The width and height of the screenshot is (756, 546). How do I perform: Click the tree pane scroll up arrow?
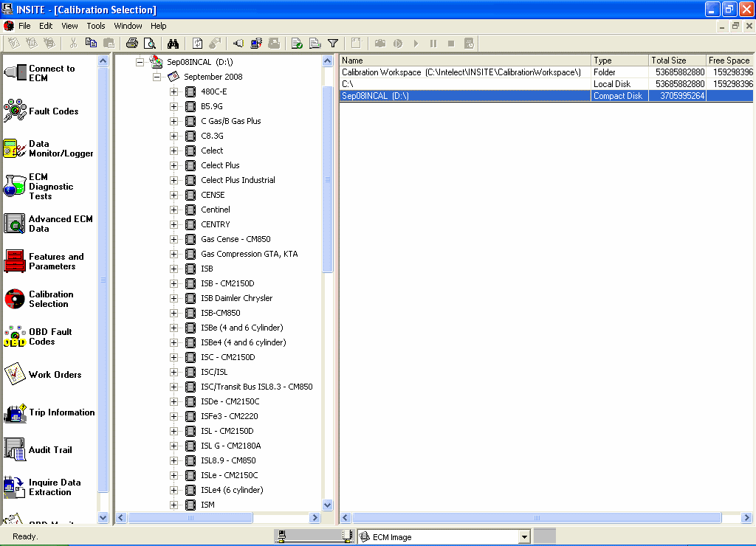pyautogui.click(x=327, y=61)
